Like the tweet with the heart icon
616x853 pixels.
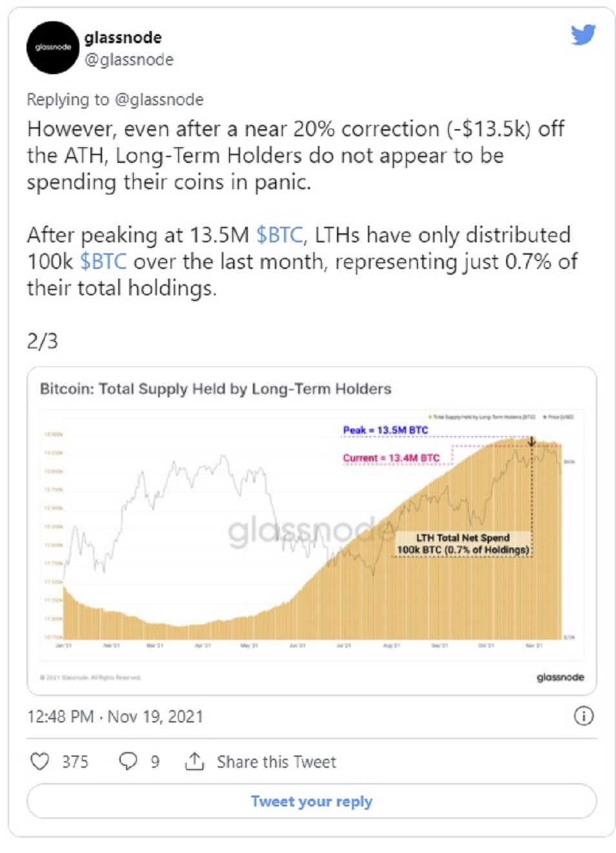[40, 761]
